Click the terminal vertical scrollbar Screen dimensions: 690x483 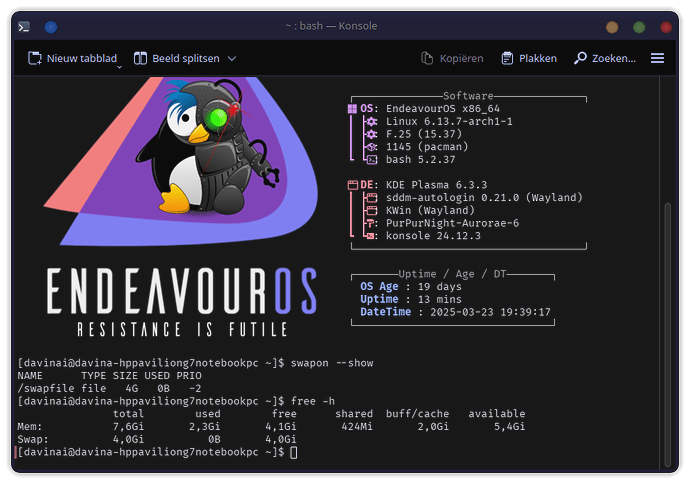point(668,334)
